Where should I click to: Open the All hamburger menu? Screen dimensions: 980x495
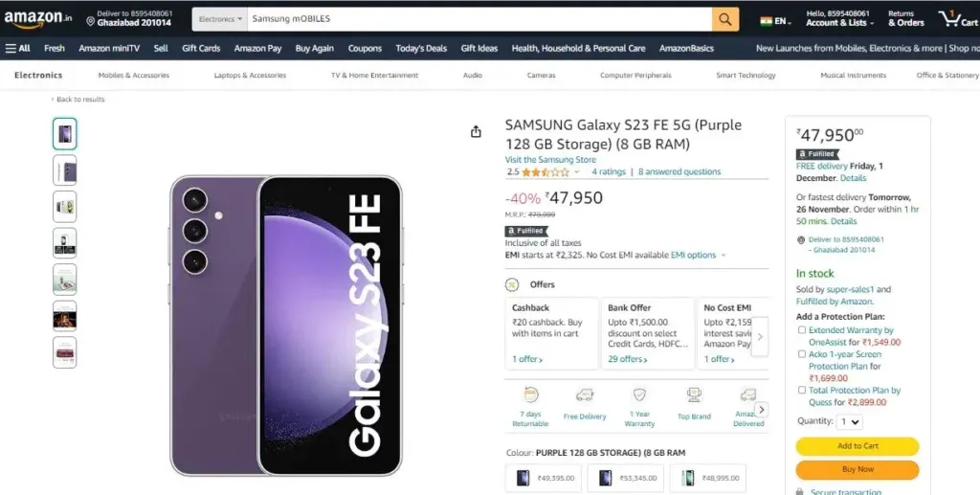(x=17, y=48)
